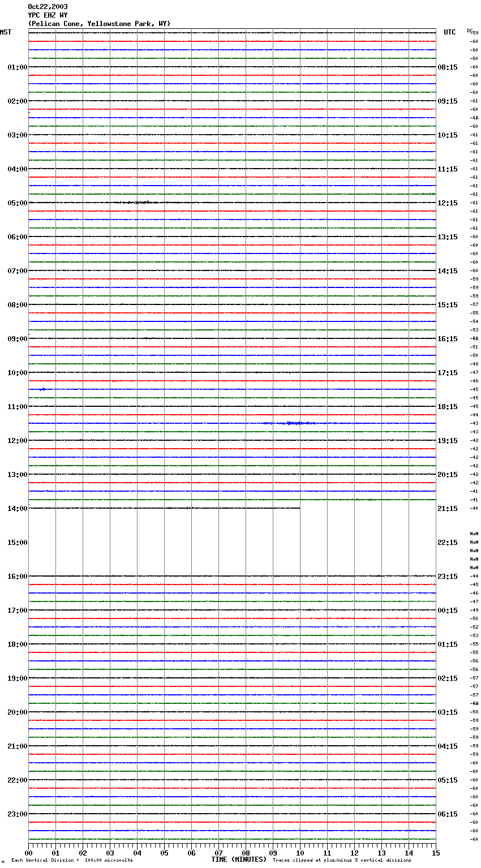The height and width of the screenshot is (868, 481).
Task: Click the 'DC' offset column header
Action: tap(470, 31)
